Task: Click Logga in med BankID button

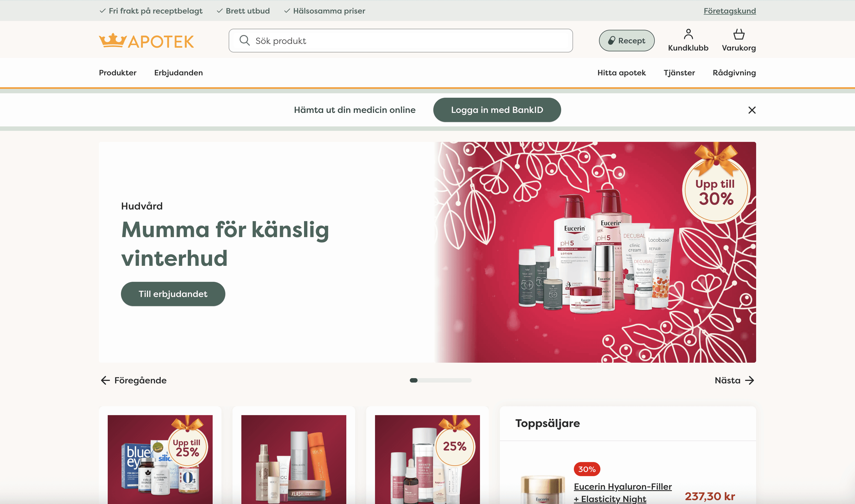Action: [497, 110]
